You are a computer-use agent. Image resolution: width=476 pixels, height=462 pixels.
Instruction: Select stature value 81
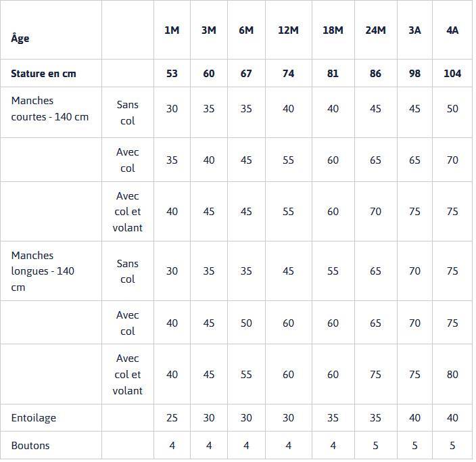coord(333,73)
